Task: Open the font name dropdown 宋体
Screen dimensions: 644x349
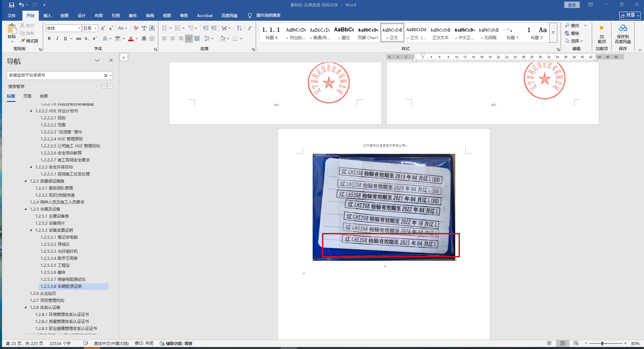Action: coord(79,28)
